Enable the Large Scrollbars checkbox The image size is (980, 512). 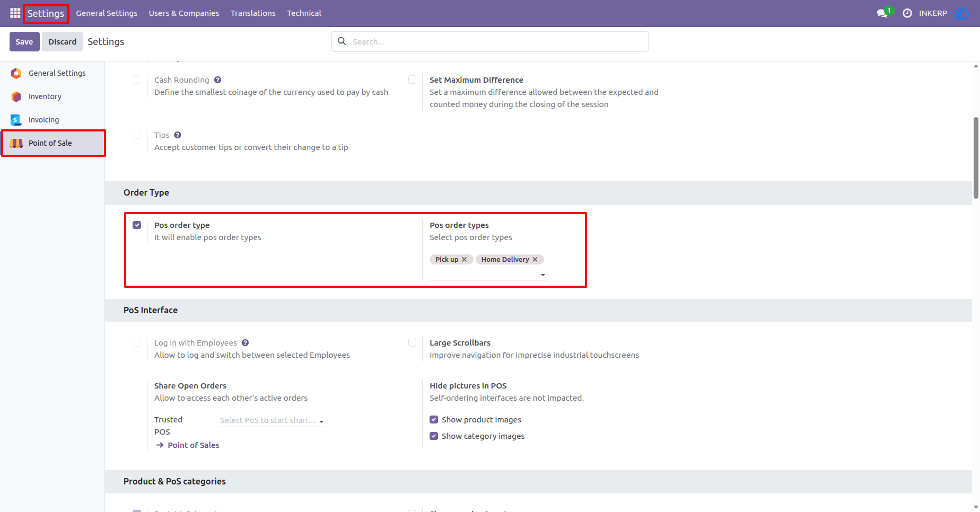click(x=412, y=343)
